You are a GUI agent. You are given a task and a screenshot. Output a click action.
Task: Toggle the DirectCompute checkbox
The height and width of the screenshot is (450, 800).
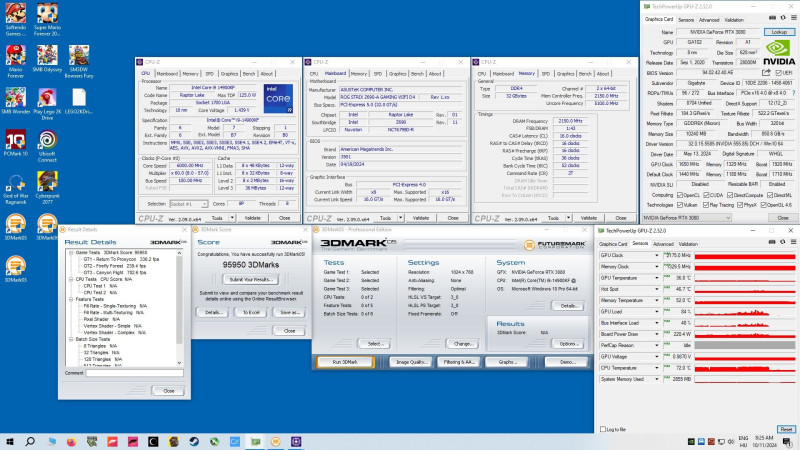tap(730, 195)
